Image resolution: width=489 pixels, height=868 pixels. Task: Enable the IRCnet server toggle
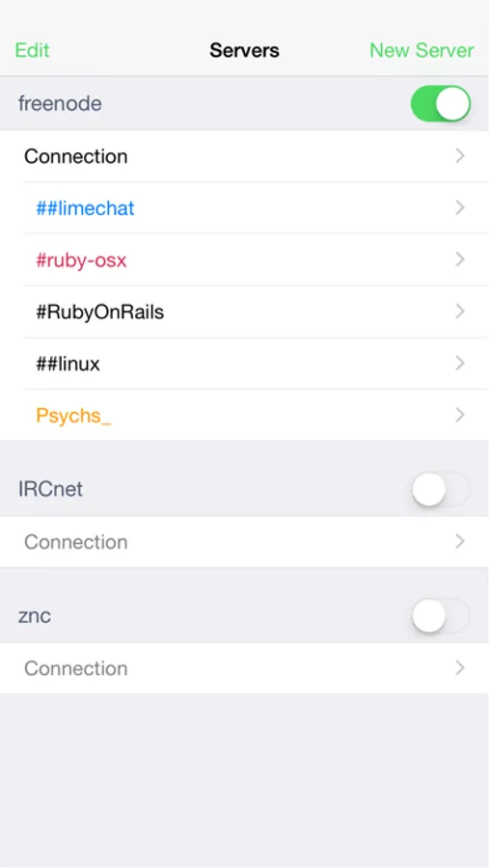(x=440, y=489)
